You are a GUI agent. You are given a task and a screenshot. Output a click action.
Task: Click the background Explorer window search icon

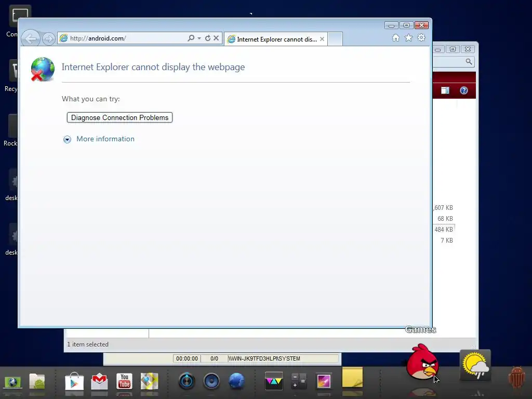(469, 62)
